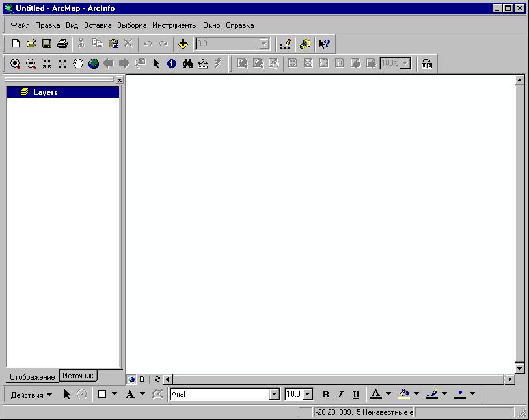529x420 pixels.
Task: Choose the Select Elements arrow tool
Action: tap(156, 63)
